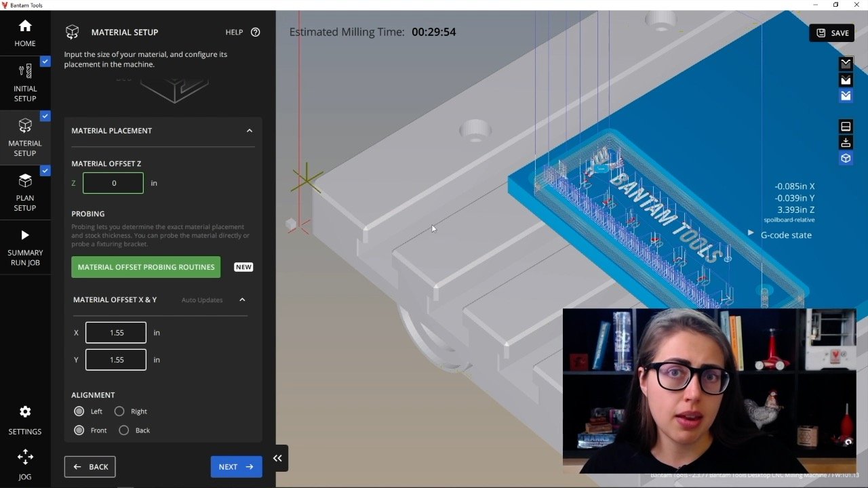Collapse the Material Placement section

(x=249, y=131)
